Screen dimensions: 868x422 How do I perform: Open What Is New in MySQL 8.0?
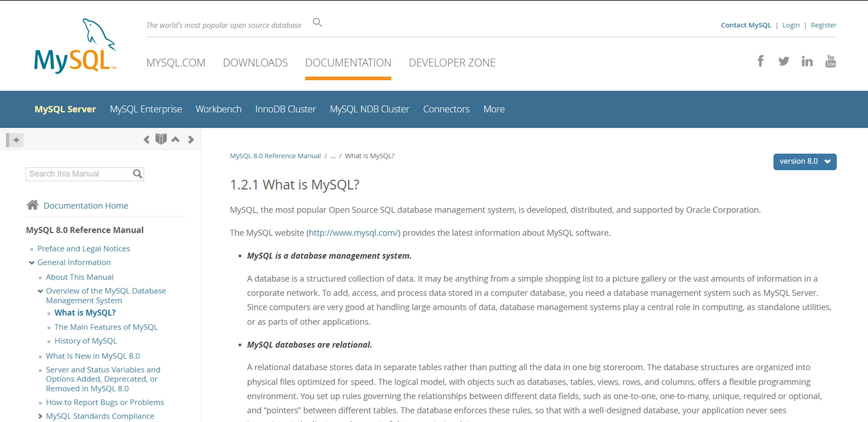point(93,356)
